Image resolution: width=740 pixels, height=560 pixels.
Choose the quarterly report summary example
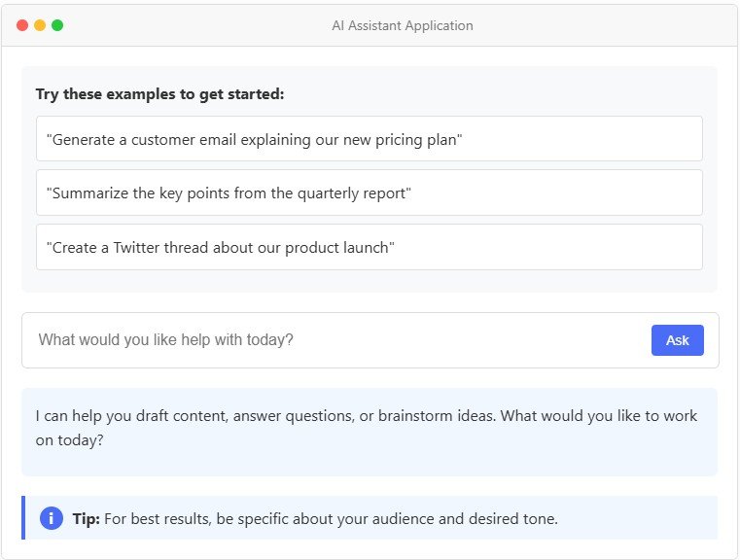pos(369,192)
